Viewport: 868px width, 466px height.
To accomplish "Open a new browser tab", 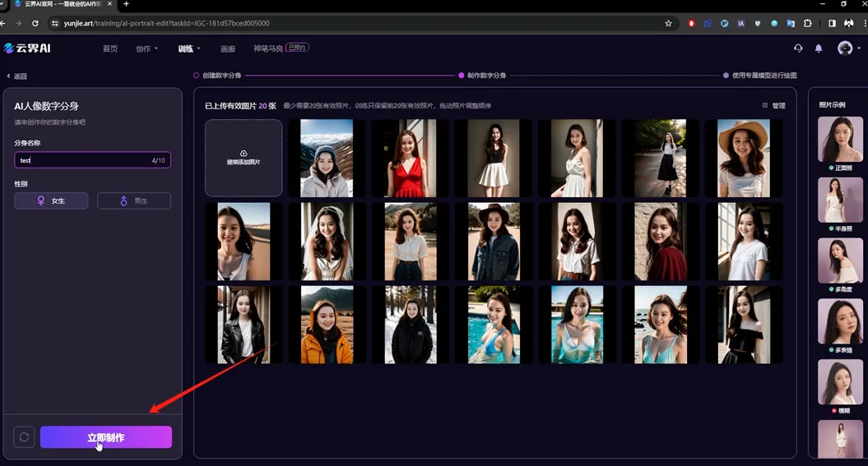I will click(126, 4).
